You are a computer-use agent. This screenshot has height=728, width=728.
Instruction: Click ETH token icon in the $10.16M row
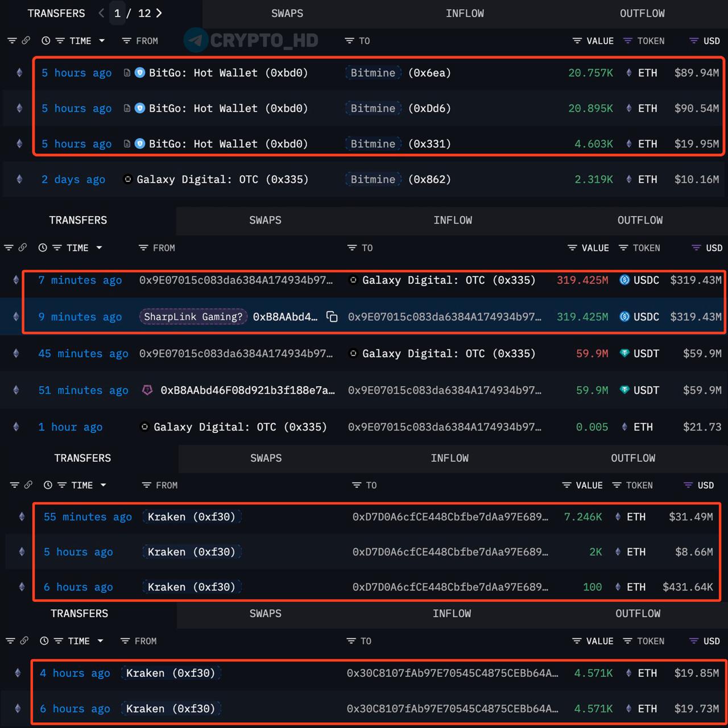point(628,179)
